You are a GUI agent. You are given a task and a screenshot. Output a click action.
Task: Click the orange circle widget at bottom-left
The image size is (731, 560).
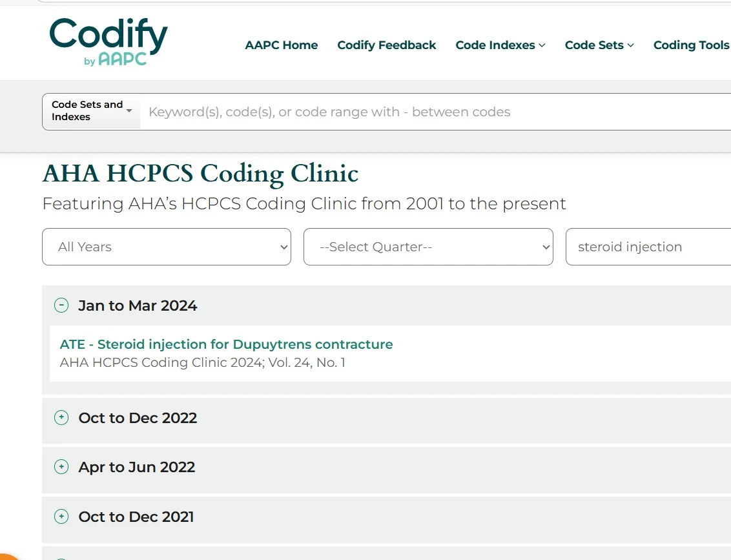[x=8, y=555]
